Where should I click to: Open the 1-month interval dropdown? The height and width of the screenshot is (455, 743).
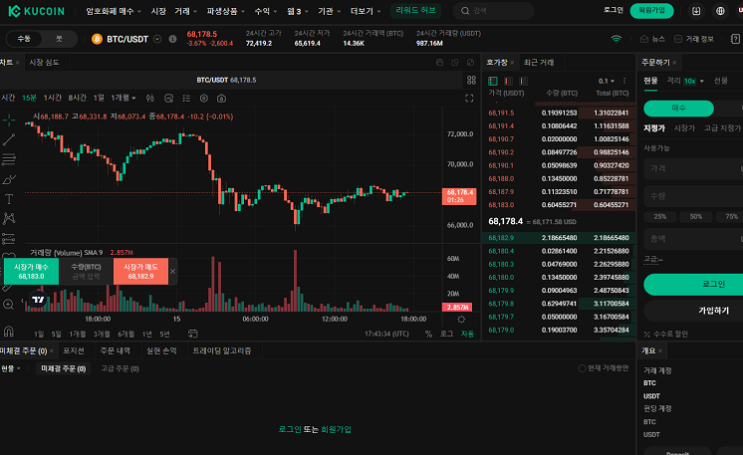123,98
